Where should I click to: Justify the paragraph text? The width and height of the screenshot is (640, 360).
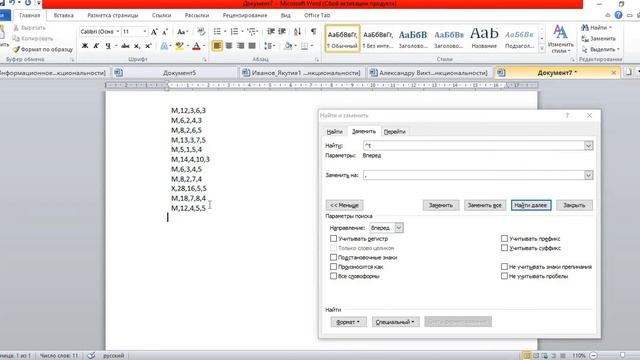pos(252,46)
